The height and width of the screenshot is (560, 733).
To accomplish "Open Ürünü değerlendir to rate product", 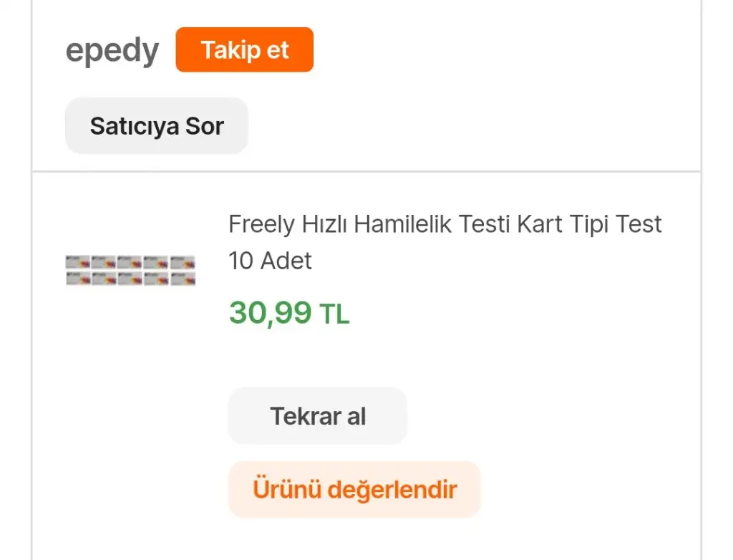I will coord(354,490).
